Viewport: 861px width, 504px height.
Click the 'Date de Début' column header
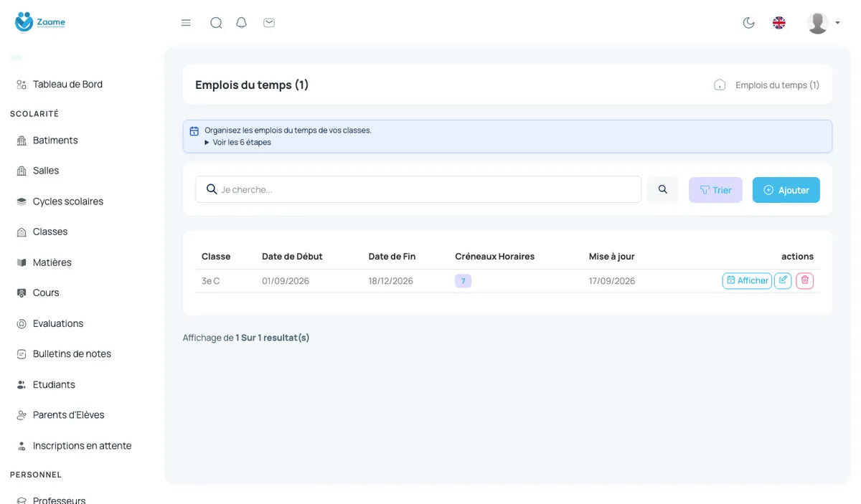292,256
